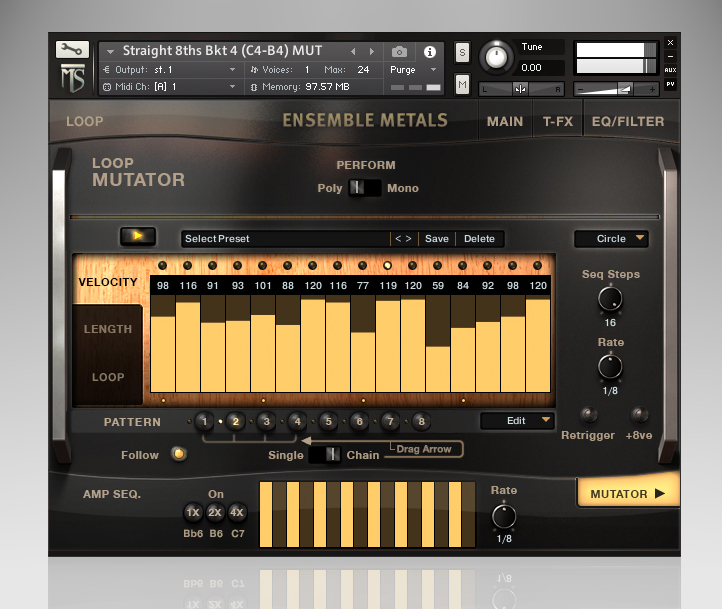Click the preset Save button
722x609 pixels.
(x=436, y=239)
